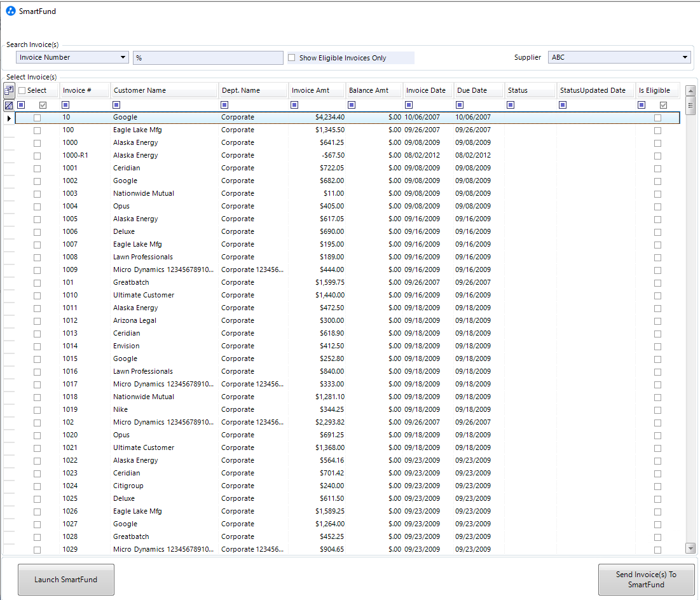700x600 pixels.
Task: Open filter operator icon for Due Date column
Action: [460, 105]
